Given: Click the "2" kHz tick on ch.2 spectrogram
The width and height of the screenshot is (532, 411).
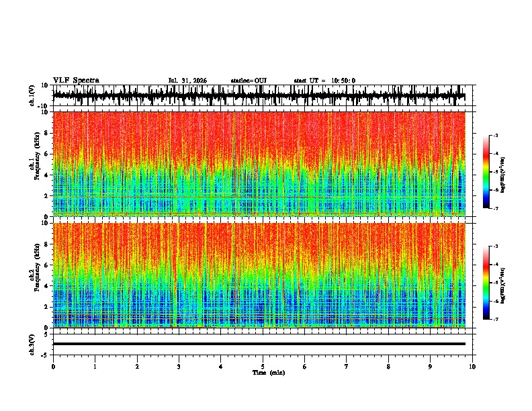Looking at the screenshot, I should click(46, 307).
